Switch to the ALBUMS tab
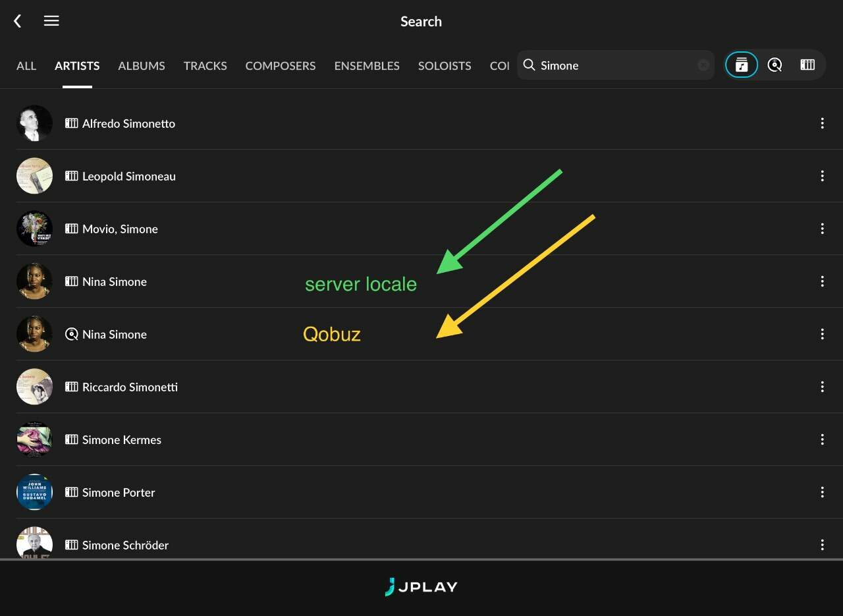843x616 pixels. 142,66
